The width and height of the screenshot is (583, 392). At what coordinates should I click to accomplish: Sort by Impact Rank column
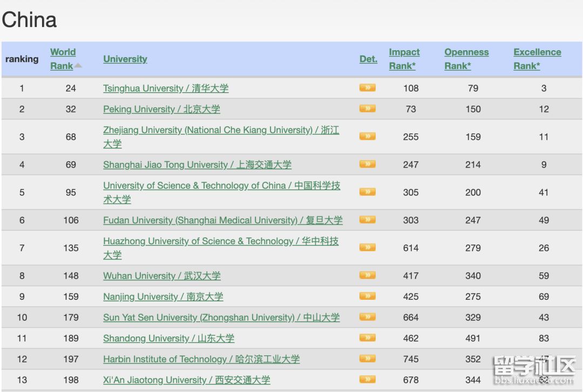click(404, 59)
